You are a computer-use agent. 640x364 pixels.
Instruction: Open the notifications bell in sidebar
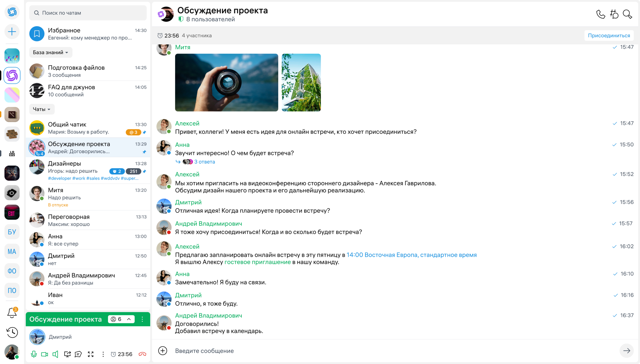[12, 312]
